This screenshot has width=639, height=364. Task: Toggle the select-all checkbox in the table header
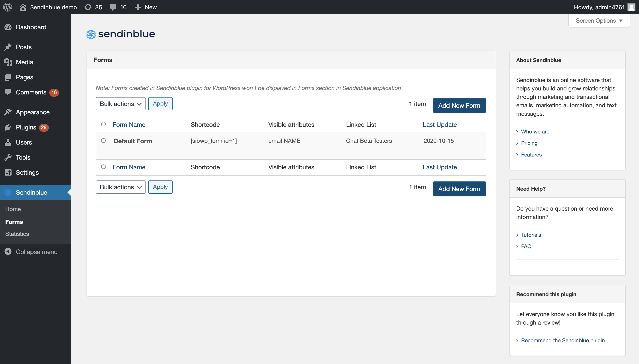[103, 124]
